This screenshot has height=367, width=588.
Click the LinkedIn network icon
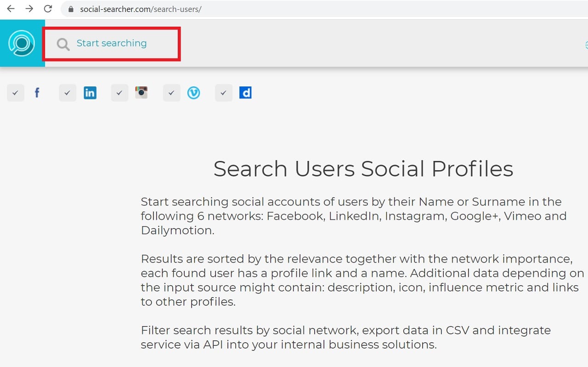click(90, 93)
